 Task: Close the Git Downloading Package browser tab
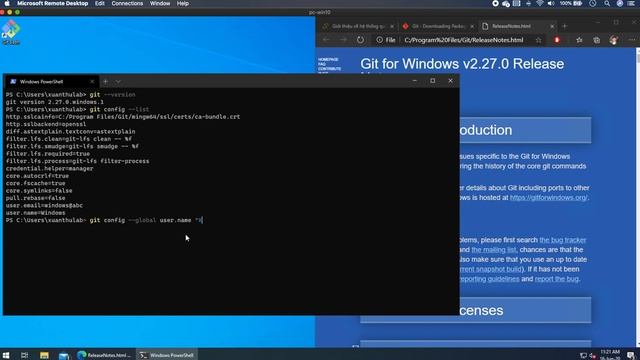tap(472, 26)
